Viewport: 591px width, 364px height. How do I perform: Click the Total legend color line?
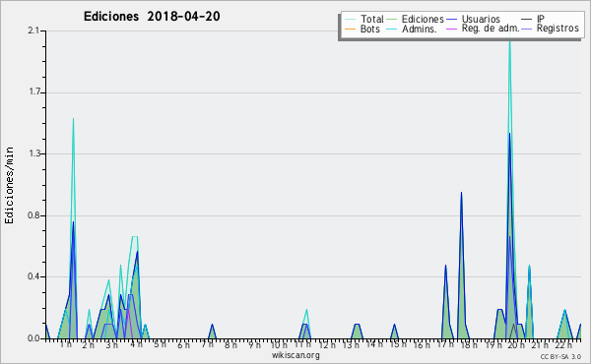(x=350, y=20)
